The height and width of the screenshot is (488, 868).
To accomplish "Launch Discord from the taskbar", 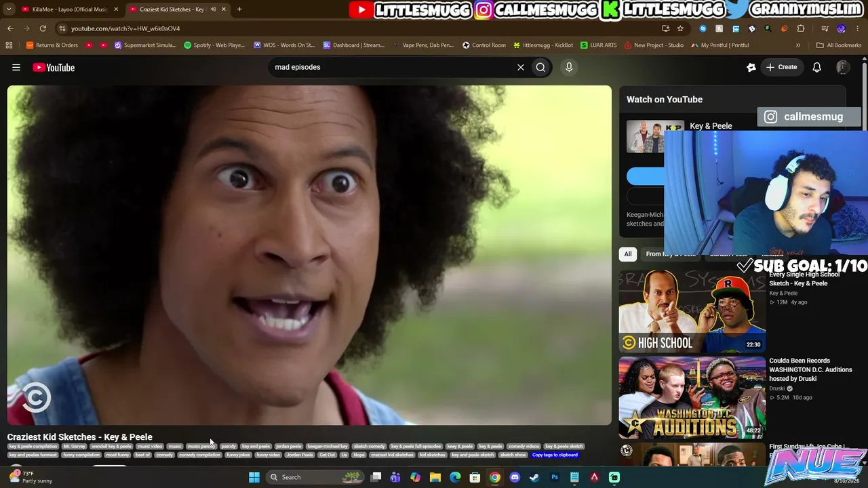I will click(x=515, y=477).
